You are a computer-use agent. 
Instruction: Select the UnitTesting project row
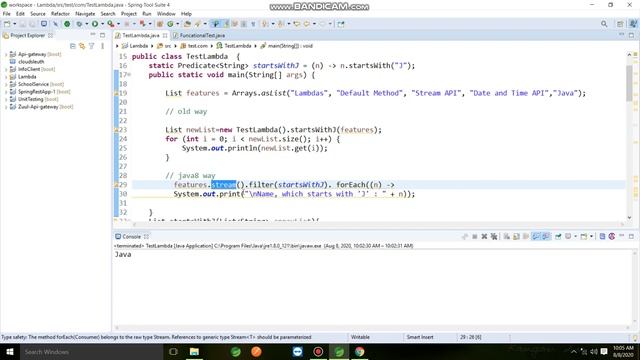[34, 99]
